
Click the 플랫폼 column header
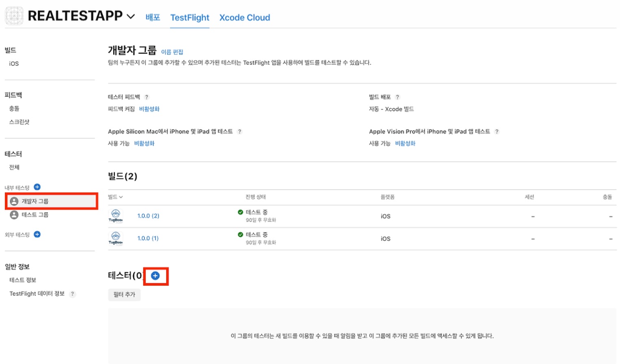[x=388, y=197]
